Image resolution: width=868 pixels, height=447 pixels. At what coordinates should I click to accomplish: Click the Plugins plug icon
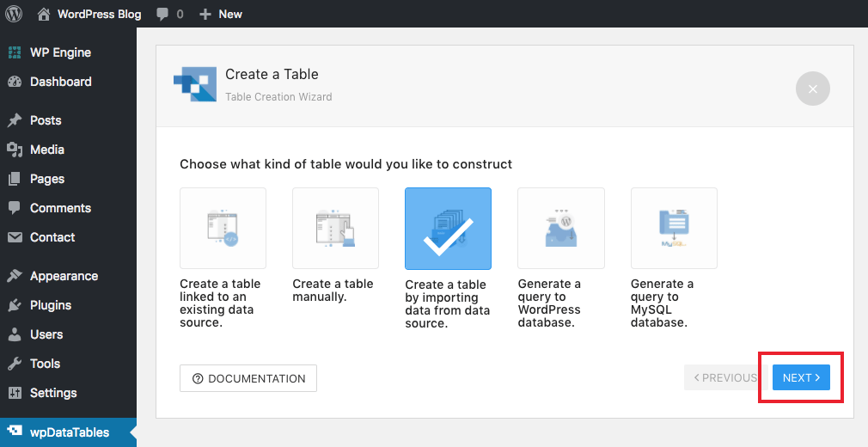15,305
